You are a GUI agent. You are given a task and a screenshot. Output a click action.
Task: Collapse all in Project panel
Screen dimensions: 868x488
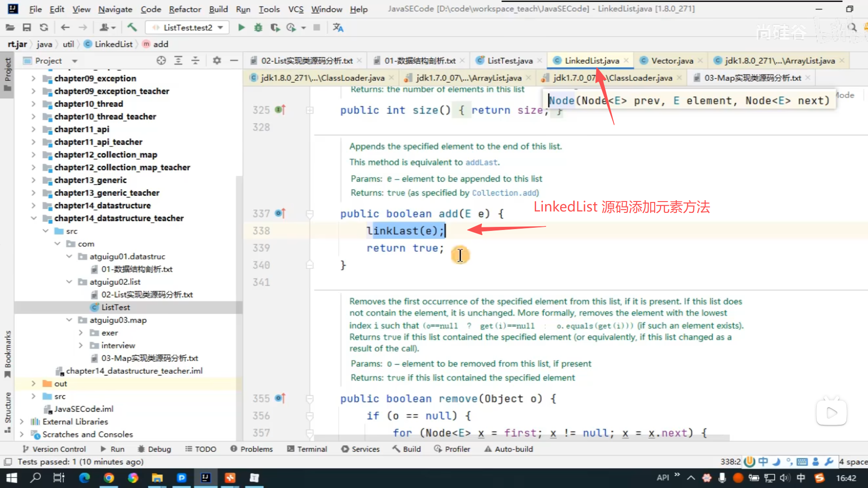pyautogui.click(x=195, y=61)
